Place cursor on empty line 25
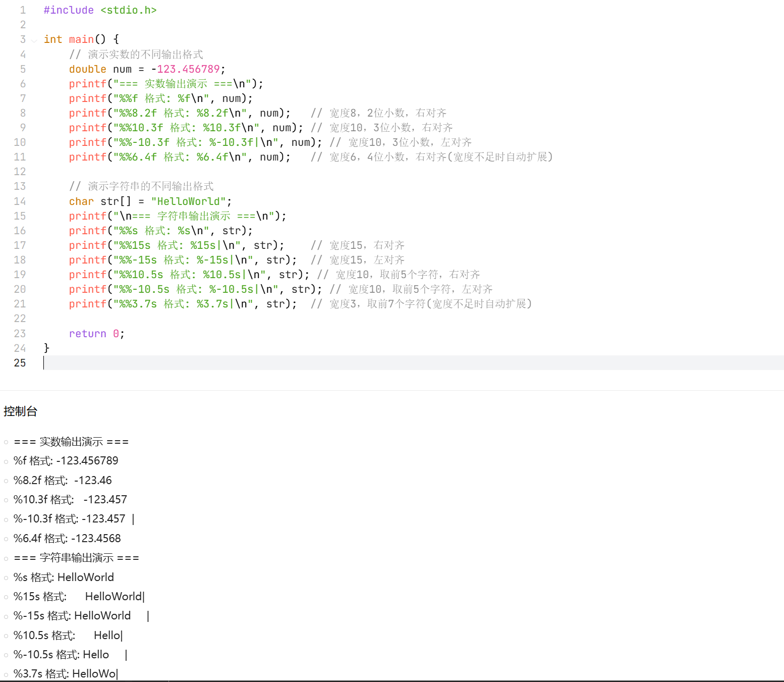 413,363
